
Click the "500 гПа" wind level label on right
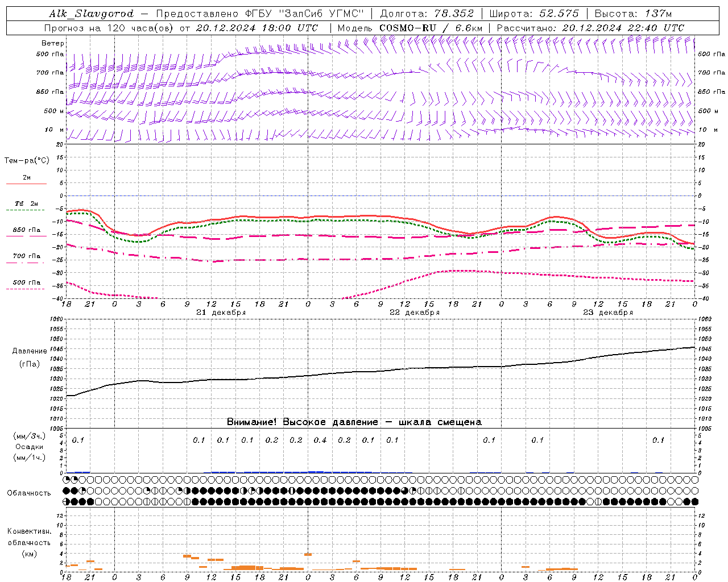pos(712,54)
